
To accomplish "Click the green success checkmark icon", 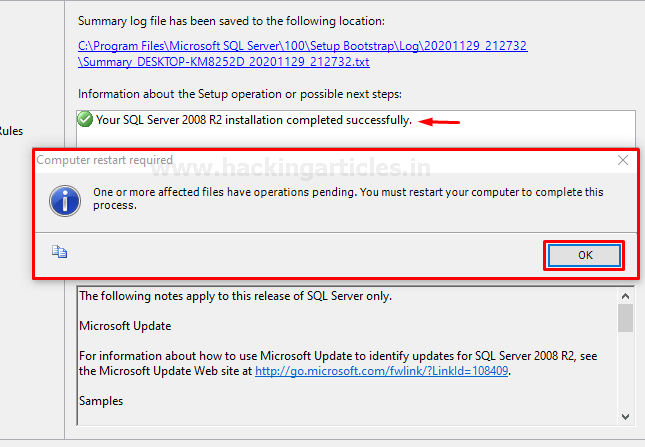I will click(x=86, y=120).
